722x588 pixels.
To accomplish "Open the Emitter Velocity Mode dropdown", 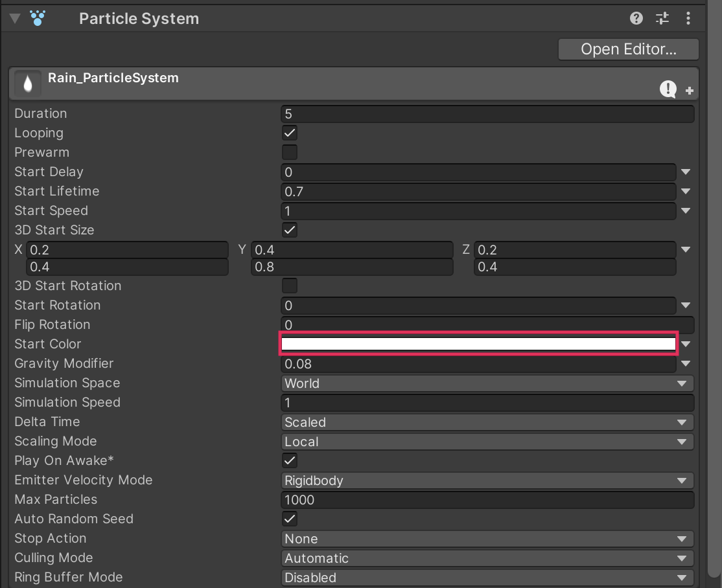I will point(487,481).
